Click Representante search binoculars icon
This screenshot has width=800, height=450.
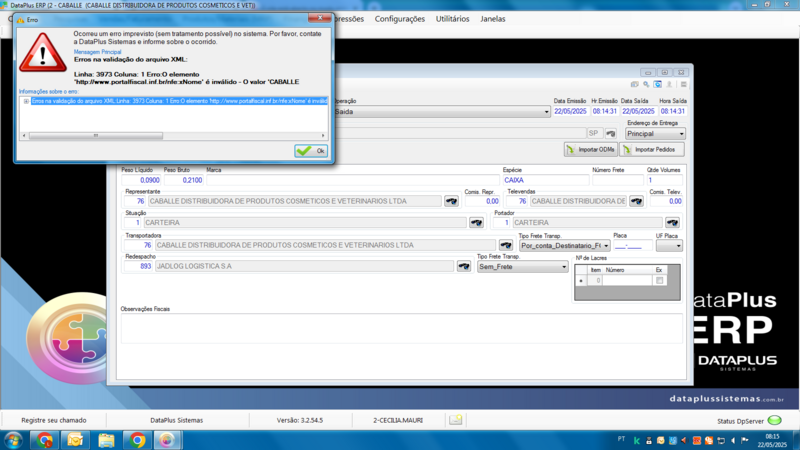click(452, 201)
